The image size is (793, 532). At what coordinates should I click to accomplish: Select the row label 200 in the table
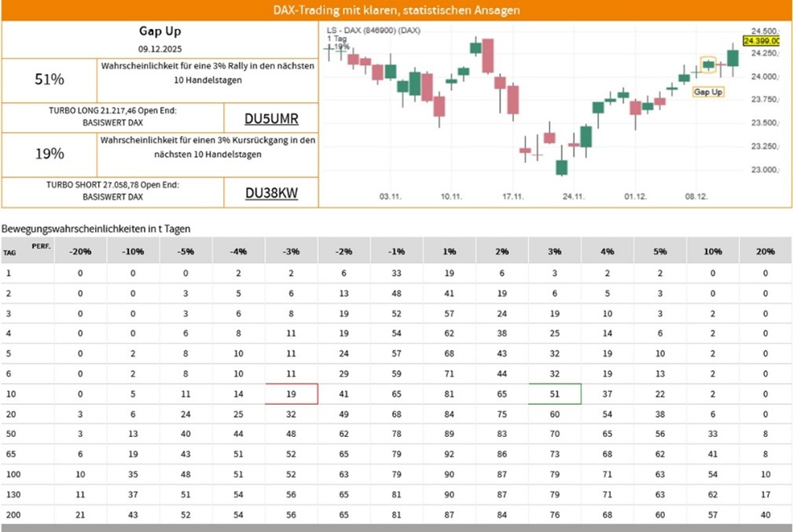point(11,515)
